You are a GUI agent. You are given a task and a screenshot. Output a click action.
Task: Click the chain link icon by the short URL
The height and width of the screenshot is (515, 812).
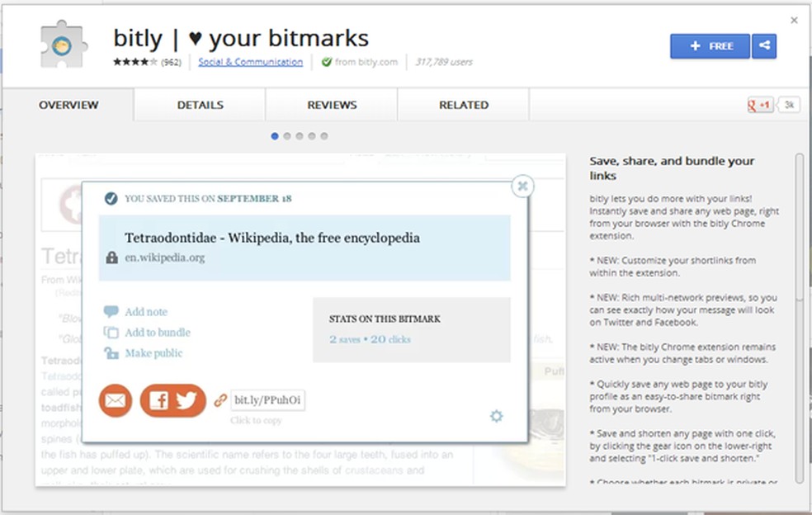pyautogui.click(x=220, y=400)
